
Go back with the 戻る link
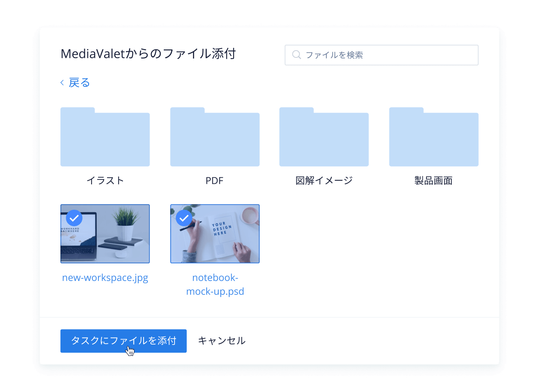[x=79, y=82]
